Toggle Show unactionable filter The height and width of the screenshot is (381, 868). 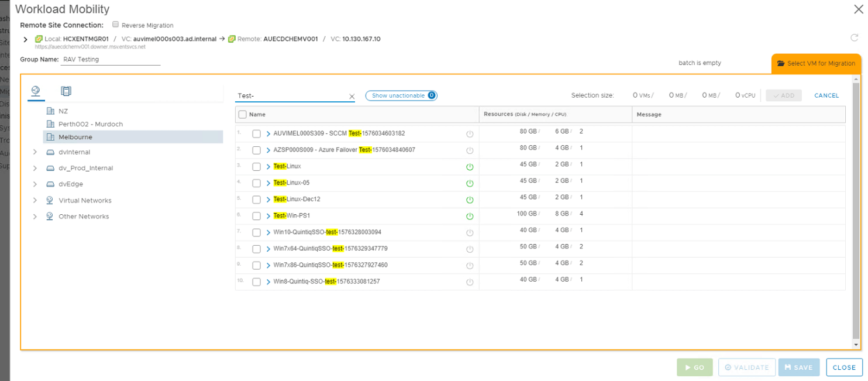[x=401, y=95]
